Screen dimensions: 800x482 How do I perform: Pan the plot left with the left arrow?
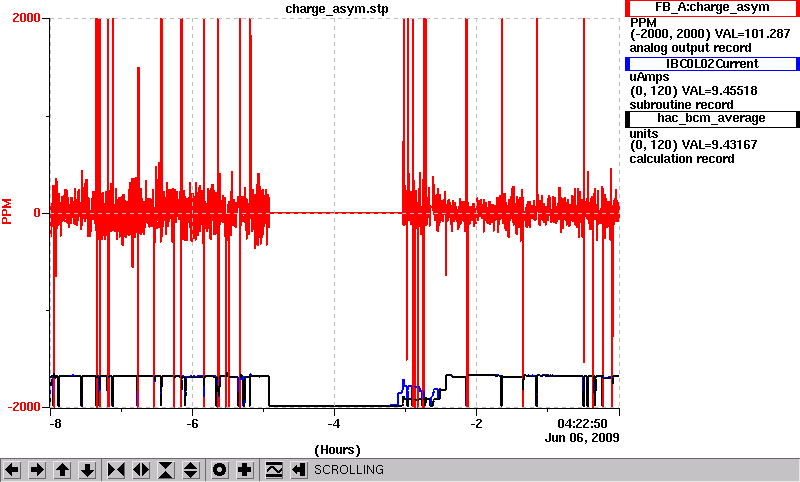pyautogui.click(x=12, y=470)
